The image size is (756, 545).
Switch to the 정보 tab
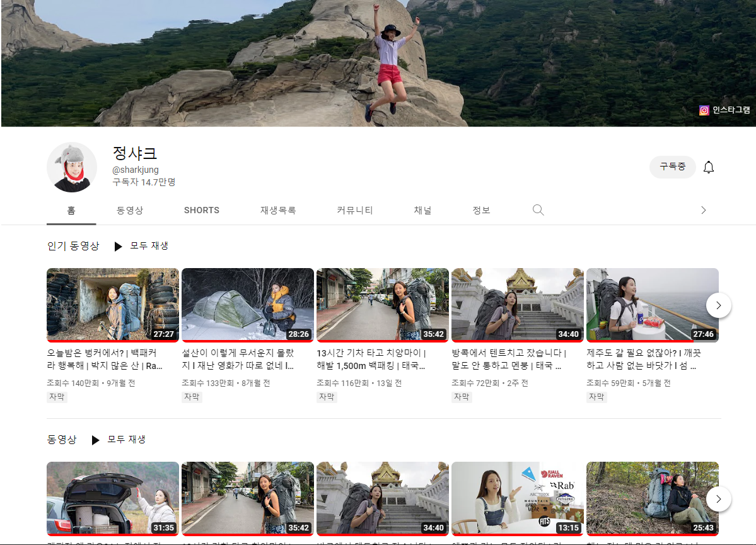coord(481,210)
